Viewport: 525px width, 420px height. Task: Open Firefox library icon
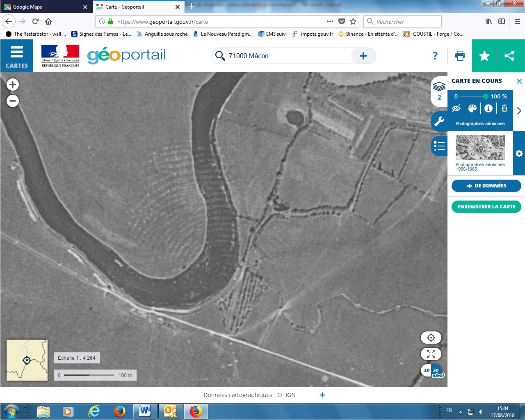click(488, 21)
